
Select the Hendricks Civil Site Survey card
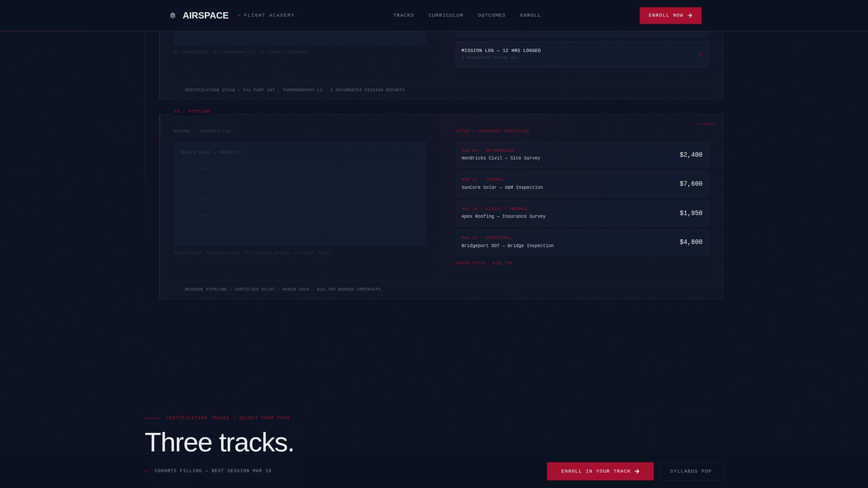(582, 155)
